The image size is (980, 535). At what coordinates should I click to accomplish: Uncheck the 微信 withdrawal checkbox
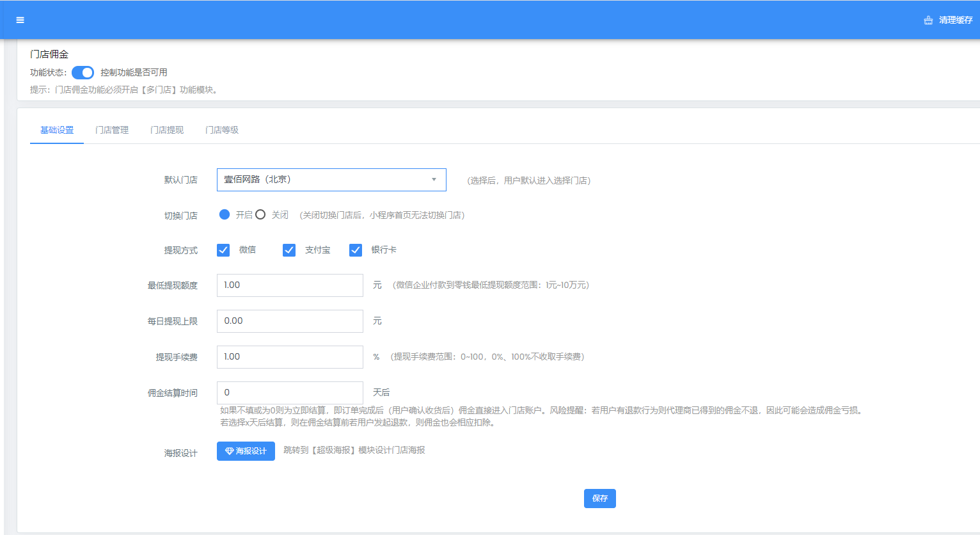tap(223, 250)
